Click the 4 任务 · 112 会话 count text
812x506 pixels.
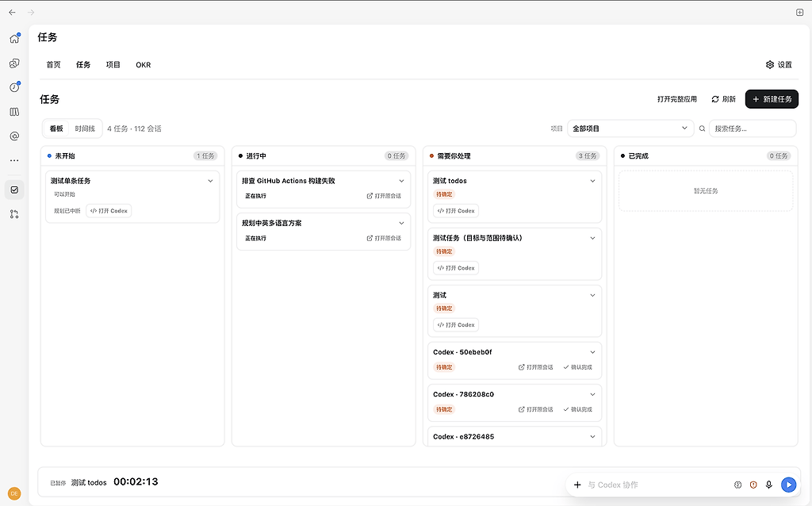pyautogui.click(x=134, y=128)
